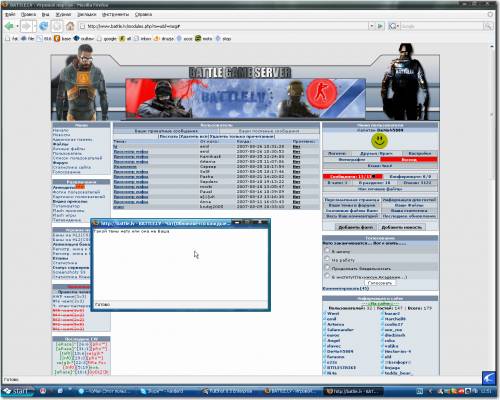This screenshot has height=400, width=500.
Task: Open the Журнал menu
Action: pyautogui.click(x=63, y=14)
